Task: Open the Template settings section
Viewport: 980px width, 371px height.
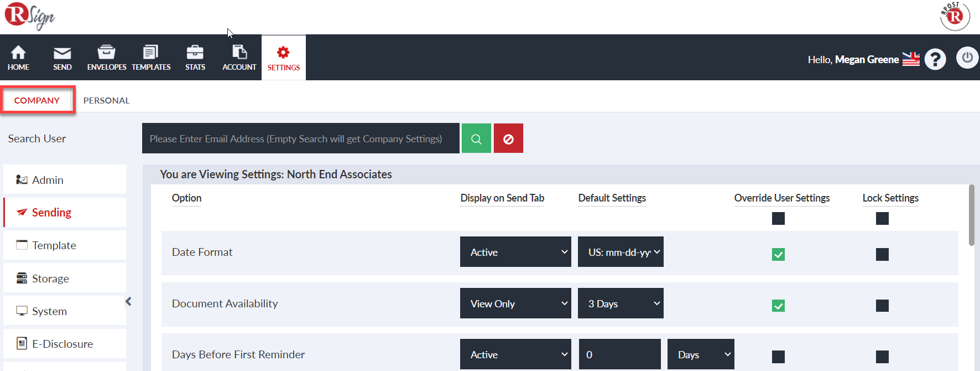Action: tap(65, 245)
